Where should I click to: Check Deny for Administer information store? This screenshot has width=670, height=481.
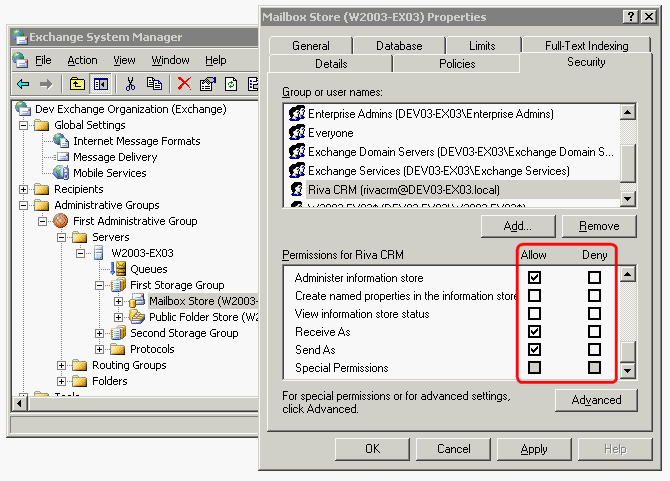coord(594,277)
